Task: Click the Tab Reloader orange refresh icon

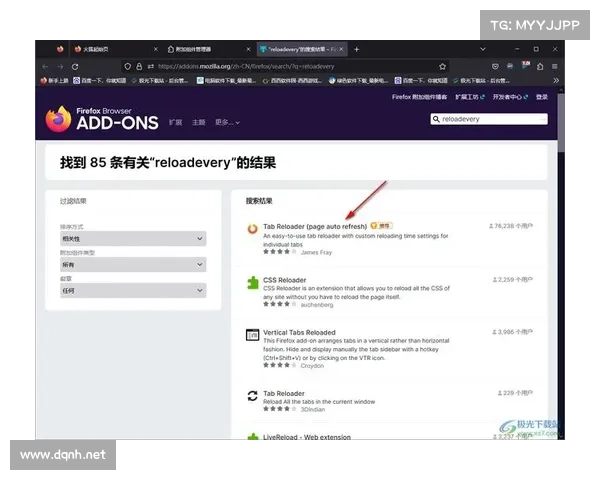Action: tap(253, 229)
